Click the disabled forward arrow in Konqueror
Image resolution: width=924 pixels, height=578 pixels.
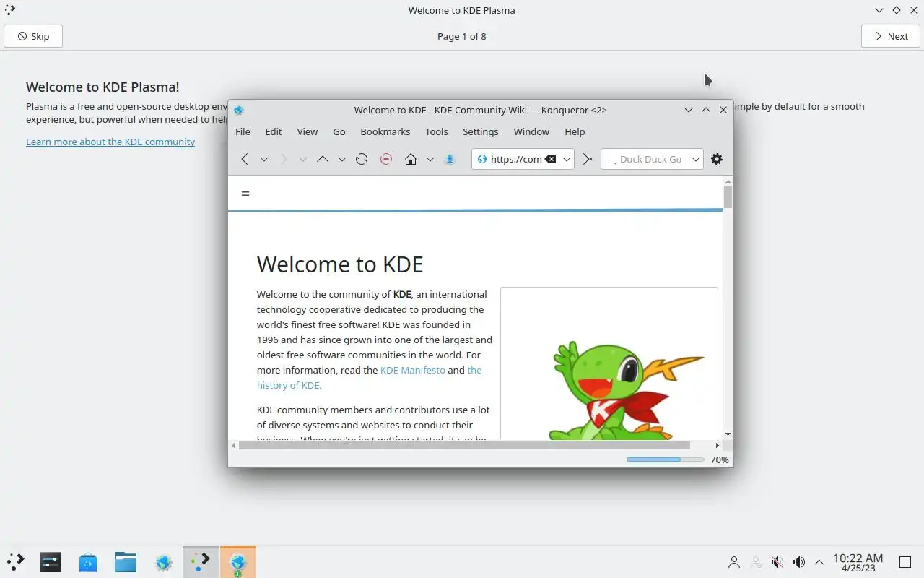coord(283,159)
